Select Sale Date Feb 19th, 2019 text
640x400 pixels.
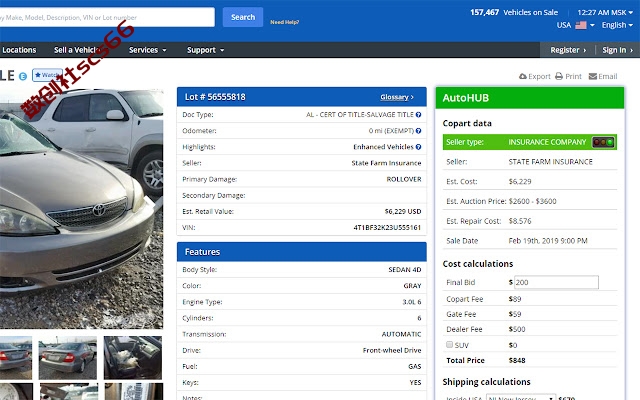(x=548, y=241)
